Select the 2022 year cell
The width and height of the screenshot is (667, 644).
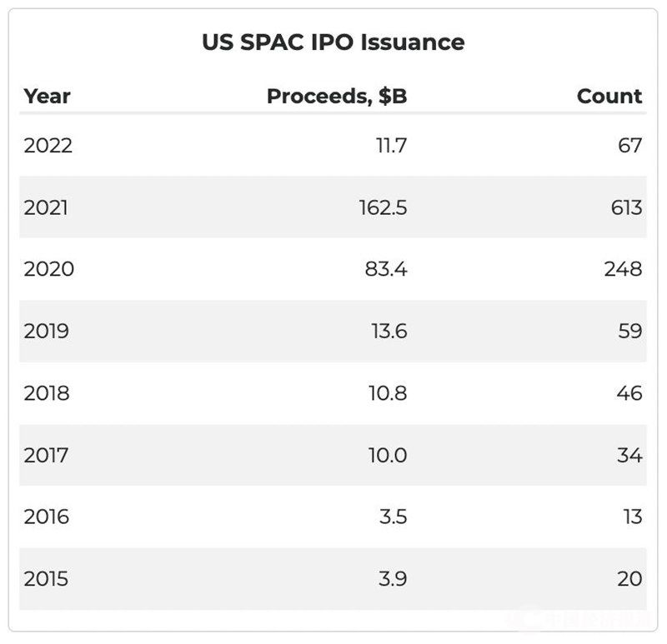tap(48, 146)
